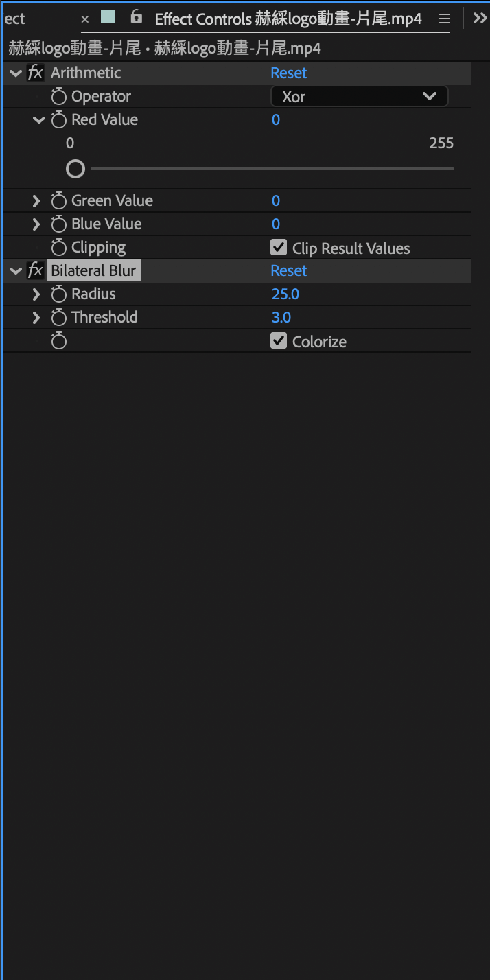Toggle the Arithmetic effect fx switch
Viewport: 490px width, 980px height.
click(36, 73)
